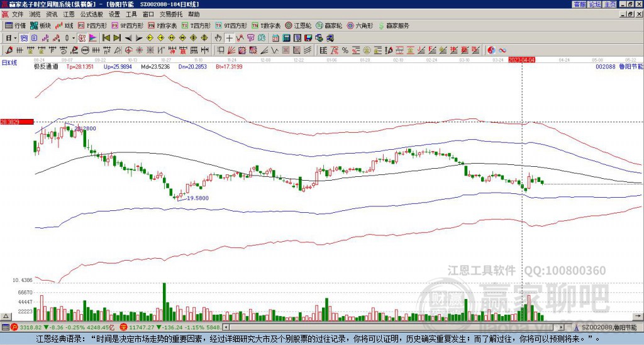Click the circle with horizontal line icon

coord(85,50)
